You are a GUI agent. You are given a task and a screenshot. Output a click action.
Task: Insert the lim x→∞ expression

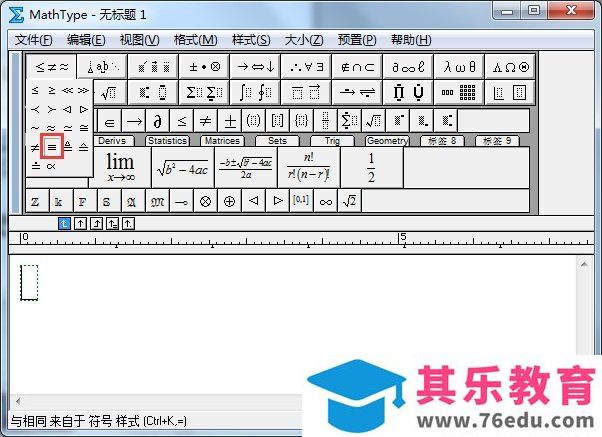[x=120, y=167]
